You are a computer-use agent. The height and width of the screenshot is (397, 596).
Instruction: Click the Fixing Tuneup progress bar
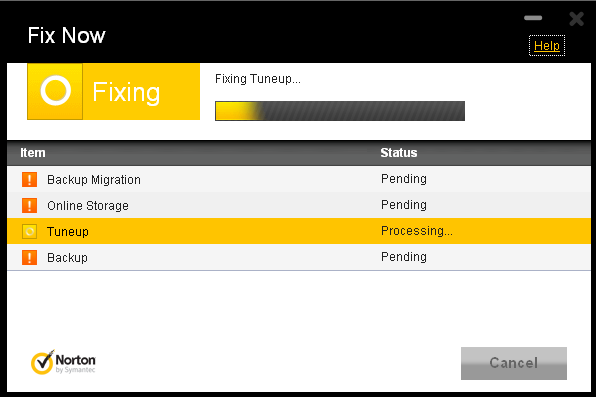[340, 111]
